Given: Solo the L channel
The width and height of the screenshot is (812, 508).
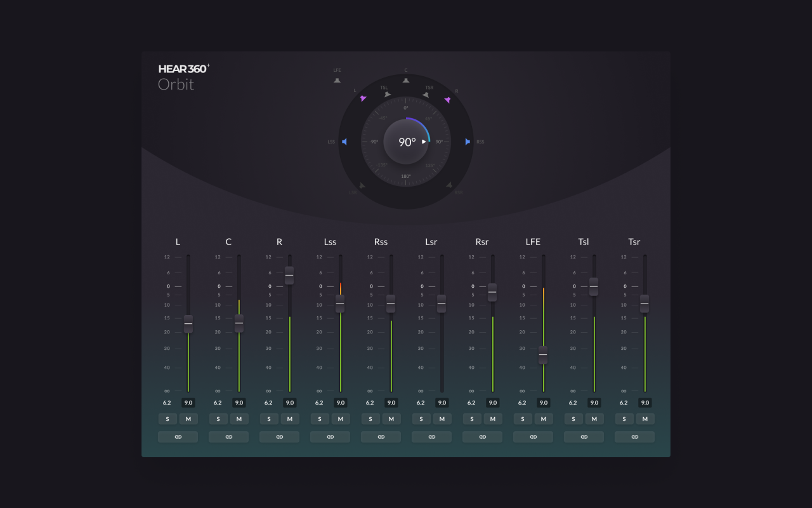Looking at the screenshot, I should point(167,419).
